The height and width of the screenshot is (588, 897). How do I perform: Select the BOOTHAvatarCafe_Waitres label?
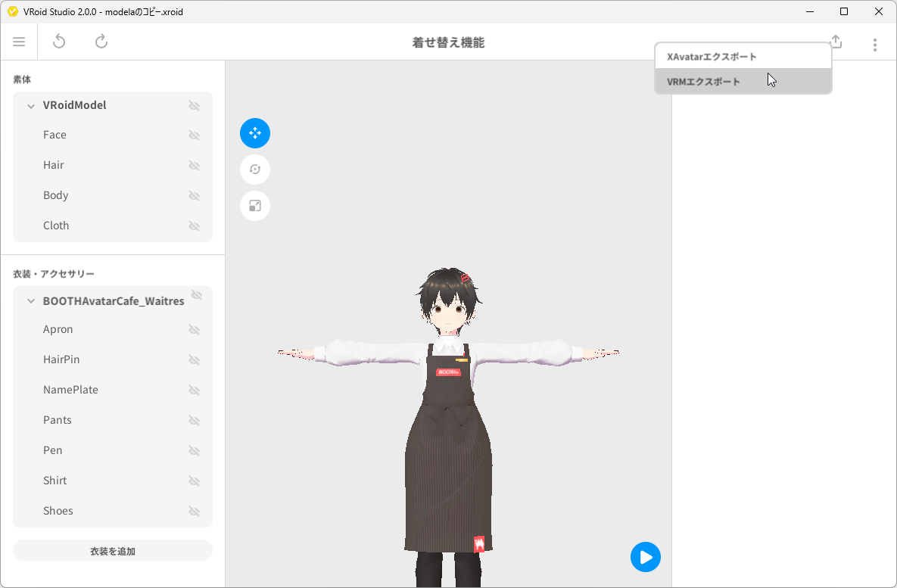pyautogui.click(x=114, y=301)
